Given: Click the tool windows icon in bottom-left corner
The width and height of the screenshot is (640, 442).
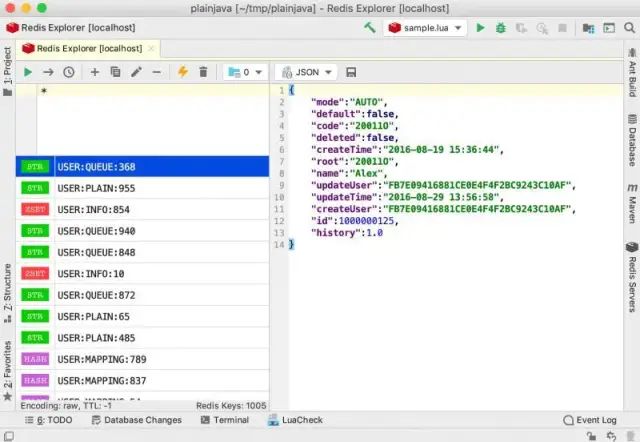Looking at the screenshot, I should 9,436.
